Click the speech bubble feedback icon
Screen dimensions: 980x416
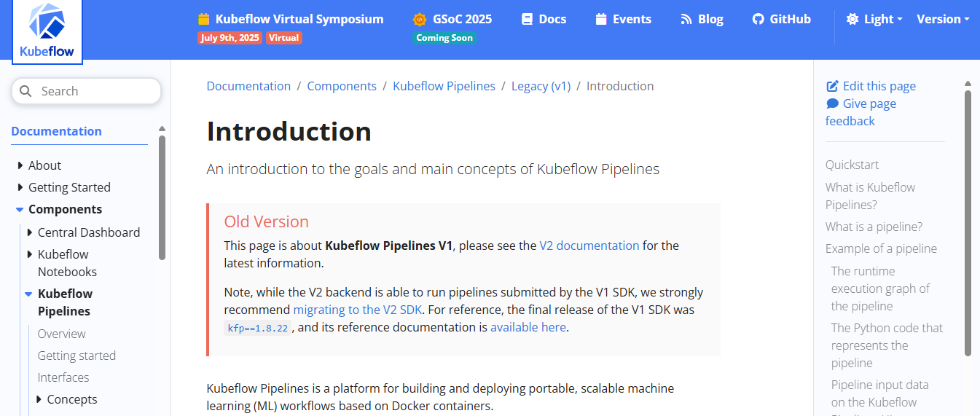tap(832, 103)
